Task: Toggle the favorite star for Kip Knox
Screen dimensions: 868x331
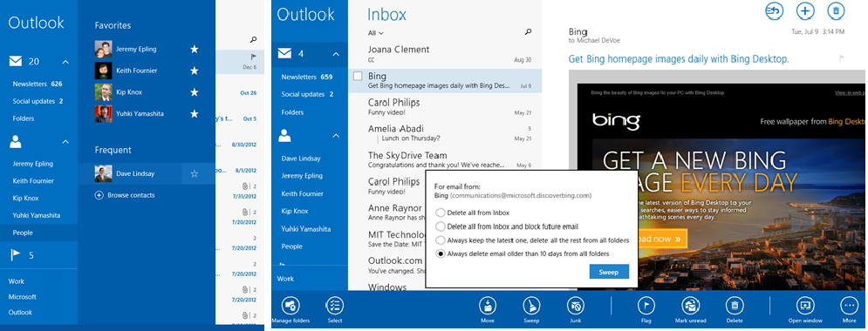Action: click(x=195, y=92)
